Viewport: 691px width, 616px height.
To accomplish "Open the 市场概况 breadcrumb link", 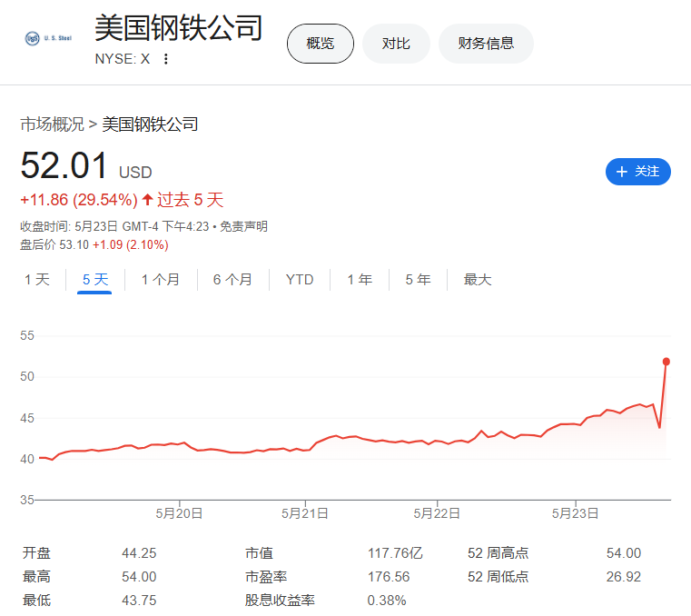I will coord(52,124).
